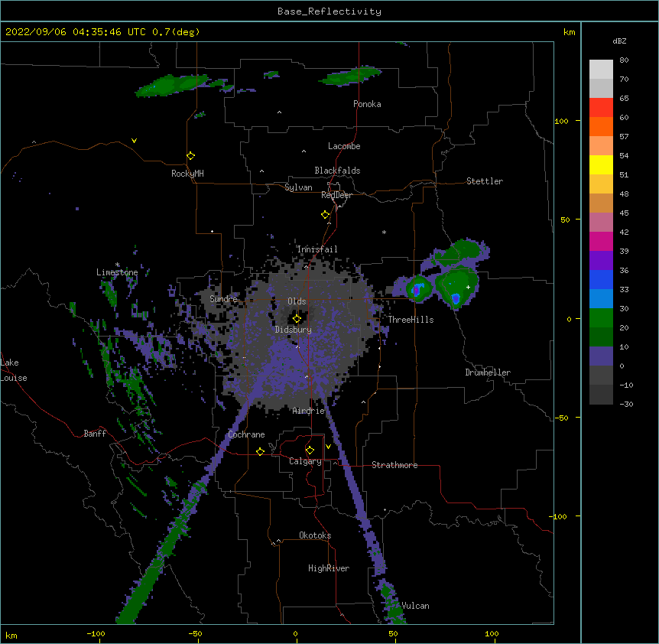Screen dimensions: 659x644
Task: Click the Sylvan label
Action: pyautogui.click(x=298, y=187)
